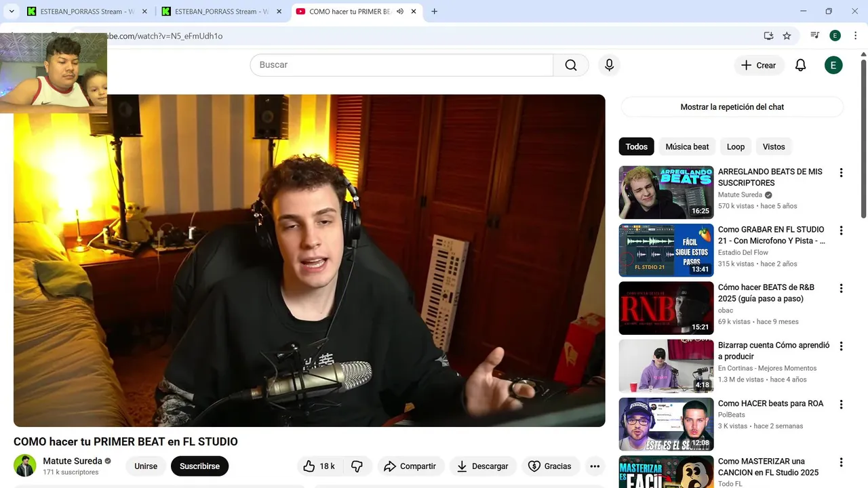
Task: Select the Música beat filter chip
Action: [687, 146]
